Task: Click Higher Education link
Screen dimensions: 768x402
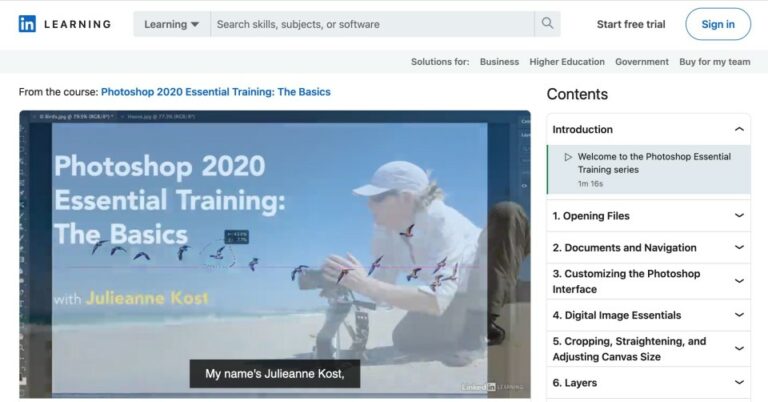Action: tap(567, 62)
